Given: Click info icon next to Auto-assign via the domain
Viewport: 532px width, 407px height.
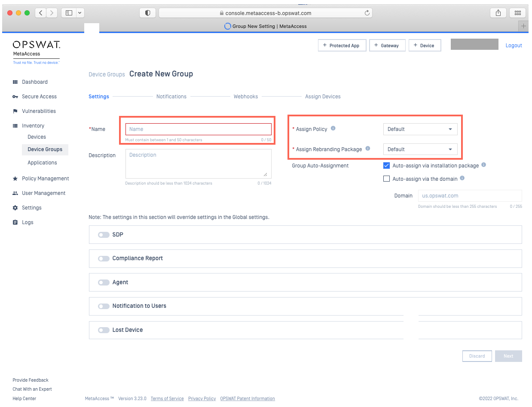Looking at the screenshot, I should point(462,178).
